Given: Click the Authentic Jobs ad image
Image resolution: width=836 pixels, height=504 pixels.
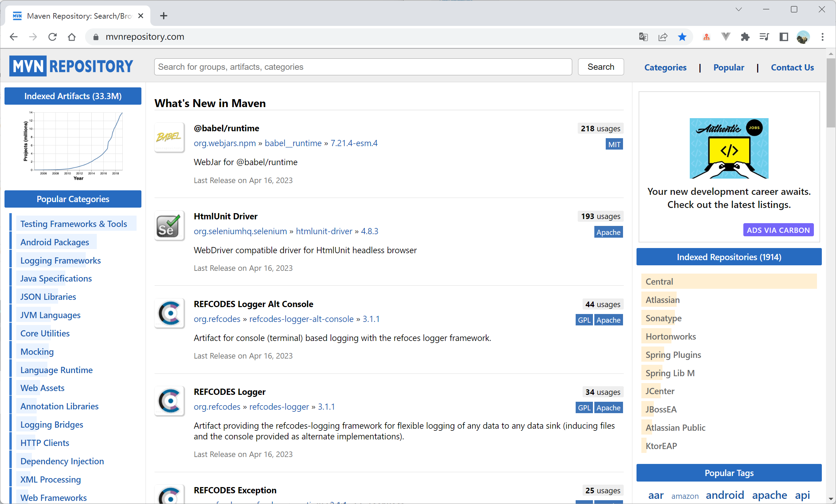Looking at the screenshot, I should pyautogui.click(x=729, y=148).
